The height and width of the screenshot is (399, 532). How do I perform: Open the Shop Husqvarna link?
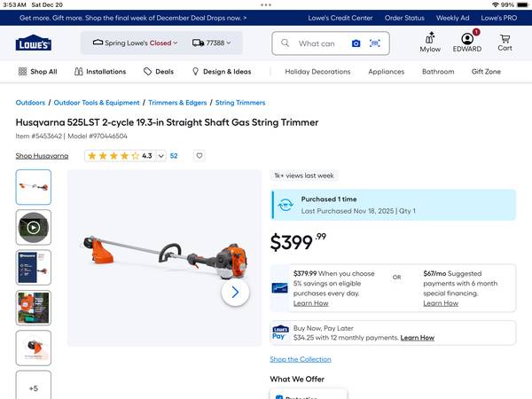(x=42, y=156)
